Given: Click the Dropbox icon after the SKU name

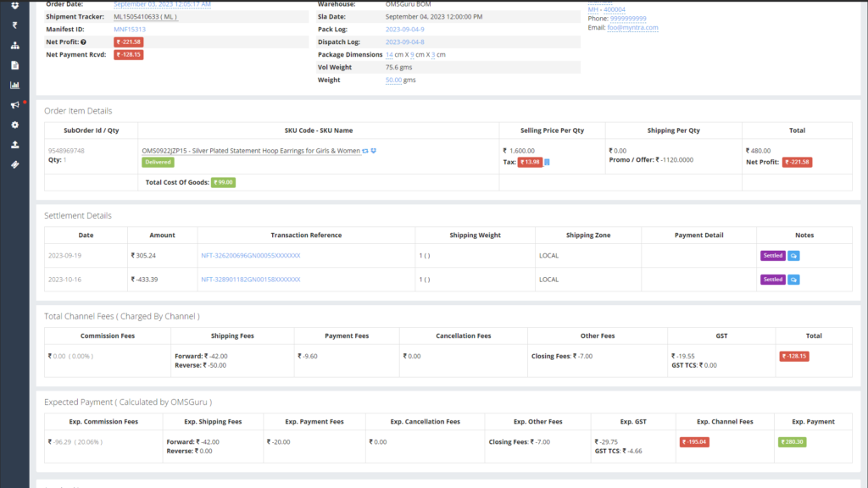Looking at the screenshot, I should [x=374, y=151].
